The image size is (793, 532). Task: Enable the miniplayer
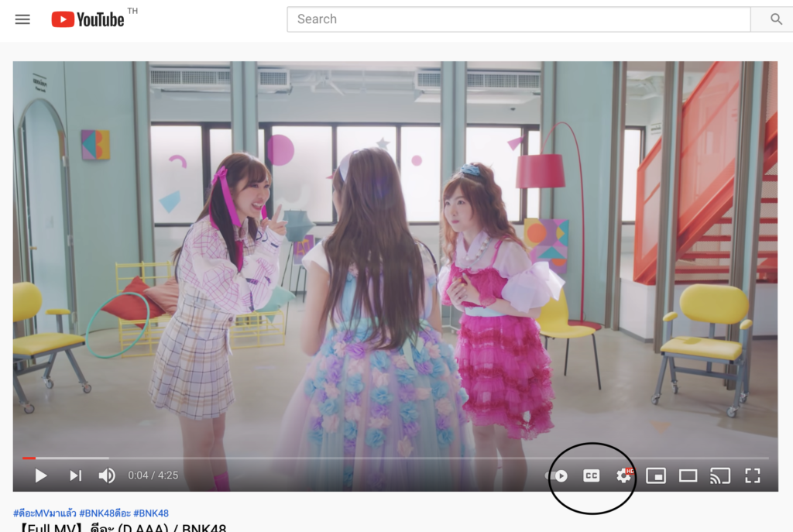click(656, 475)
